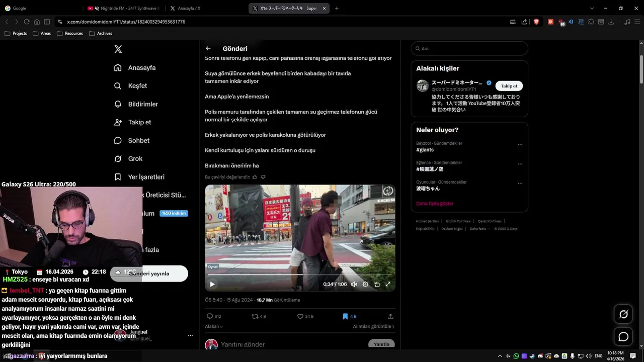Go to browser home page
This screenshot has width=644, height=362.
(x=37, y=22)
